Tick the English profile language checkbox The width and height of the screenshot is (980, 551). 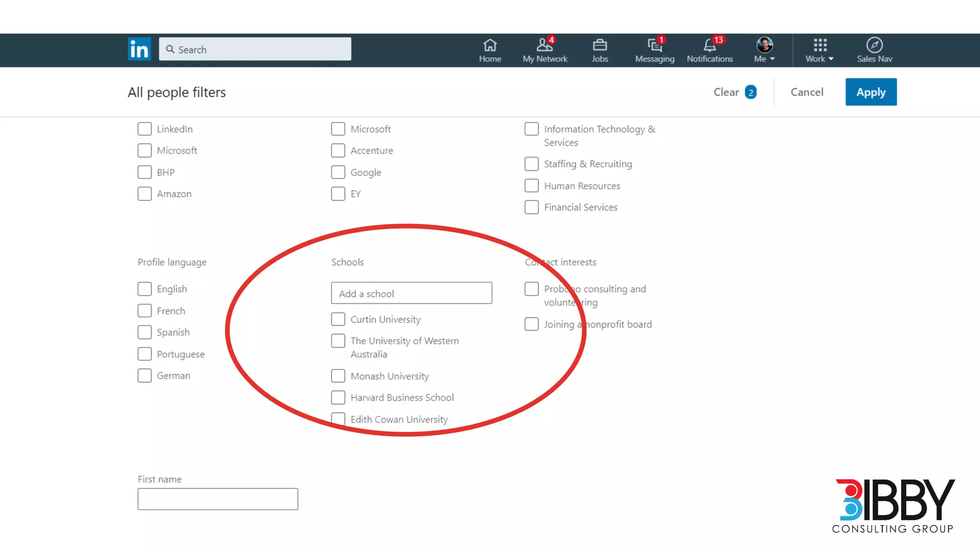pos(145,289)
